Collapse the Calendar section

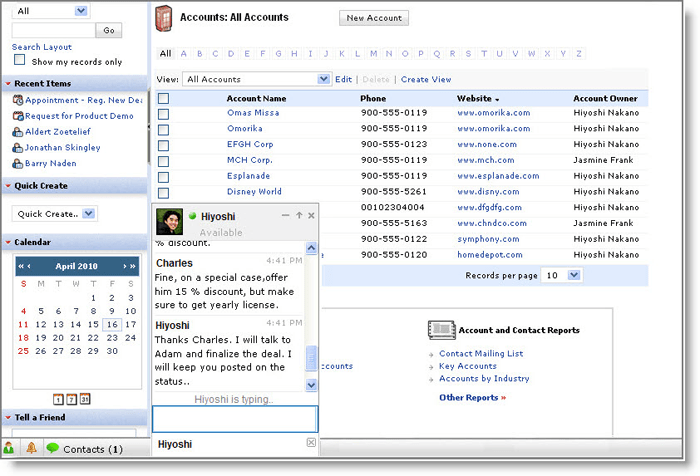click(x=8, y=242)
